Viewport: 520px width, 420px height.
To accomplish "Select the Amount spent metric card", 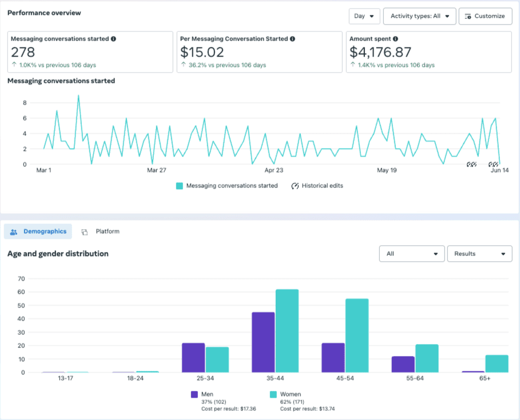I will [x=429, y=52].
